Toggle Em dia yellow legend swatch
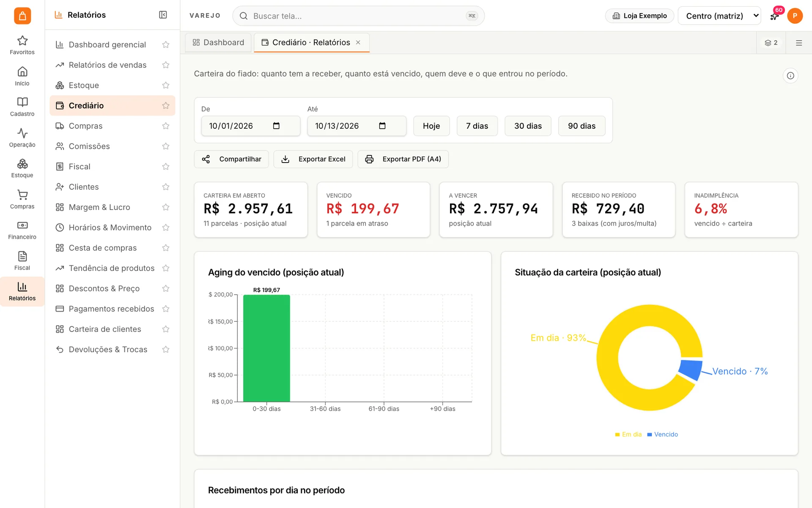The height and width of the screenshot is (508, 812). (x=617, y=435)
